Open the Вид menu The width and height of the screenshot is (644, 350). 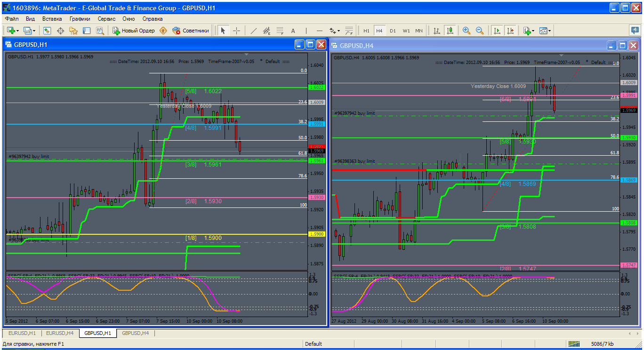point(30,19)
